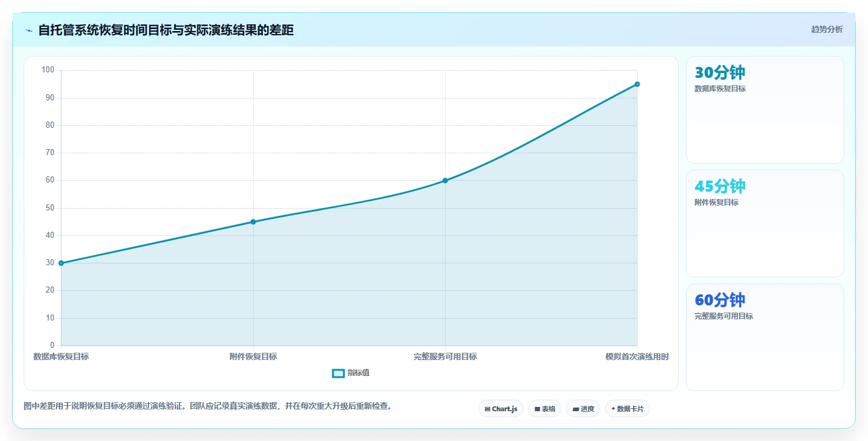Open the 30分钟 card
Screen dimensions: 868x441
coord(765,109)
